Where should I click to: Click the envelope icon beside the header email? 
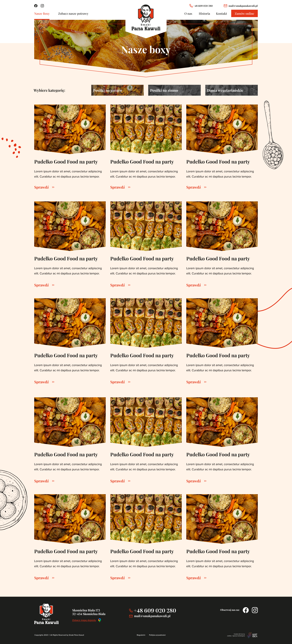pyautogui.click(x=225, y=6)
